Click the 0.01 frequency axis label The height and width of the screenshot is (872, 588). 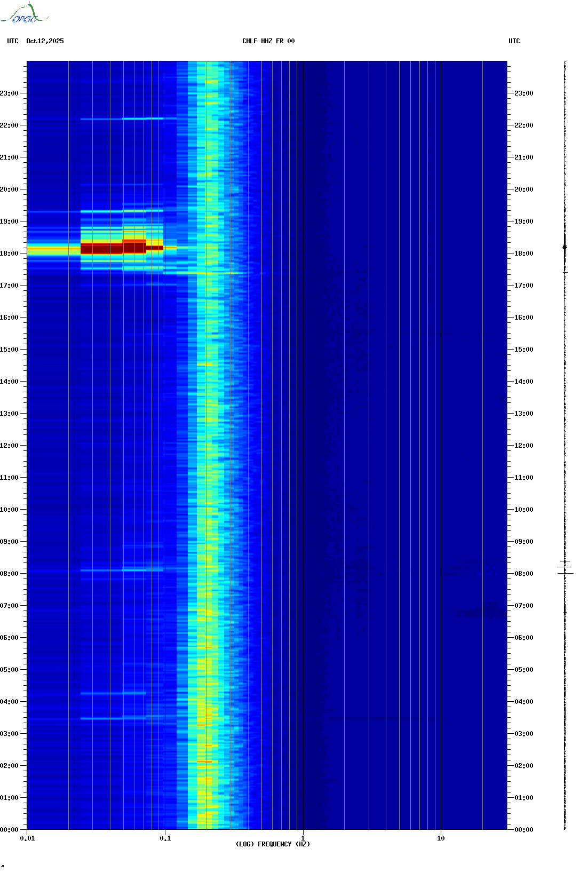[x=27, y=838]
